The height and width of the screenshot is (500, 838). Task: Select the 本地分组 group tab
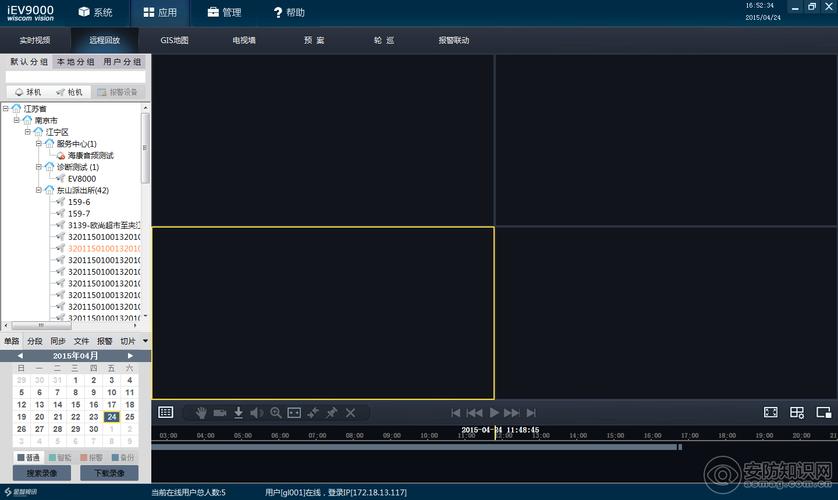pyautogui.click(x=75, y=62)
